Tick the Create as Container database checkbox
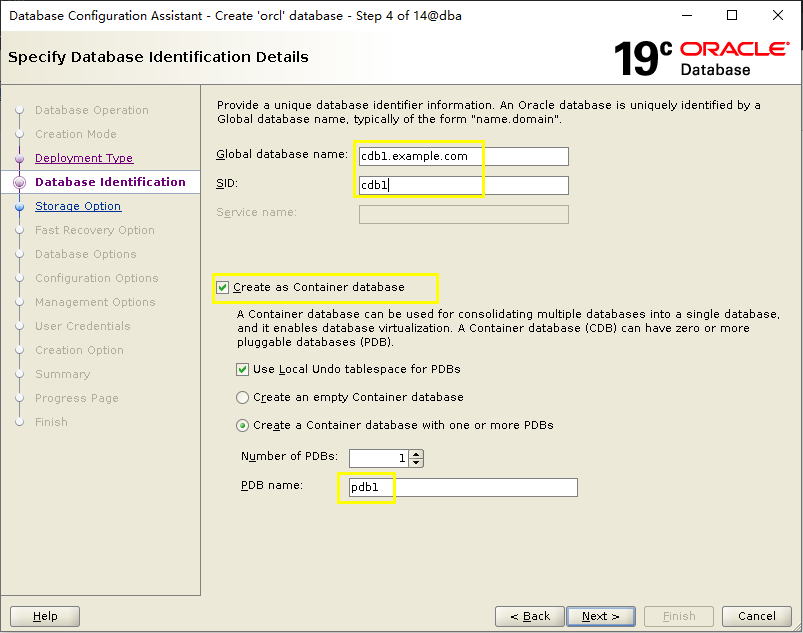The height and width of the screenshot is (633, 803). click(x=222, y=288)
